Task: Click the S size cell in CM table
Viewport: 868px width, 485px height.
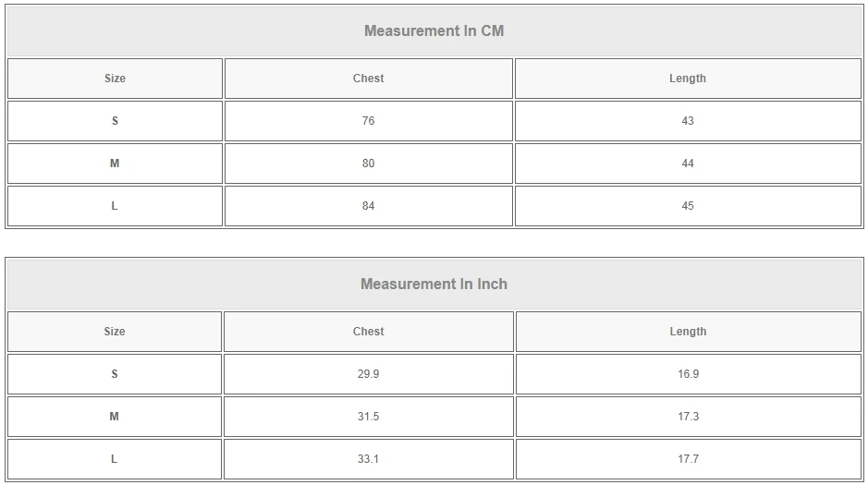Action: 115,121
